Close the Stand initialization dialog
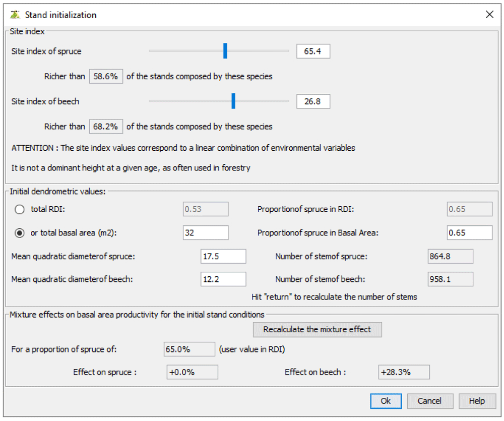504x421 pixels. point(489,15)
